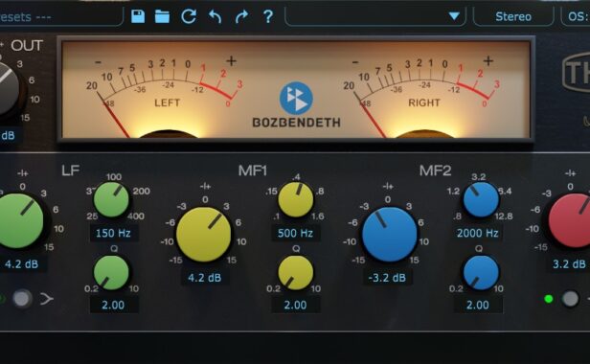Click the MF2 large blue gain knob
Image resolution: width=590 pixels, height=364 pixels.
[390, 234]
